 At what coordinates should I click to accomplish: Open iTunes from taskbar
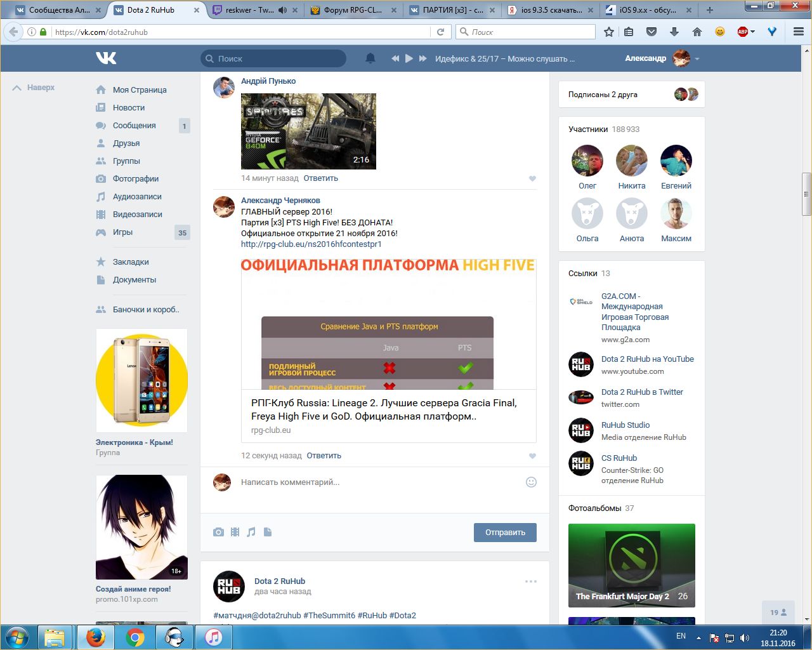tap(213, 637)
